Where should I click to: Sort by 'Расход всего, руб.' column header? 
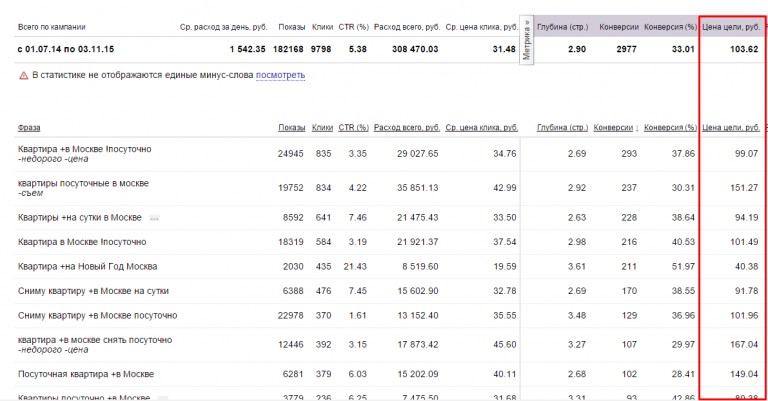[x=413, y=128]
